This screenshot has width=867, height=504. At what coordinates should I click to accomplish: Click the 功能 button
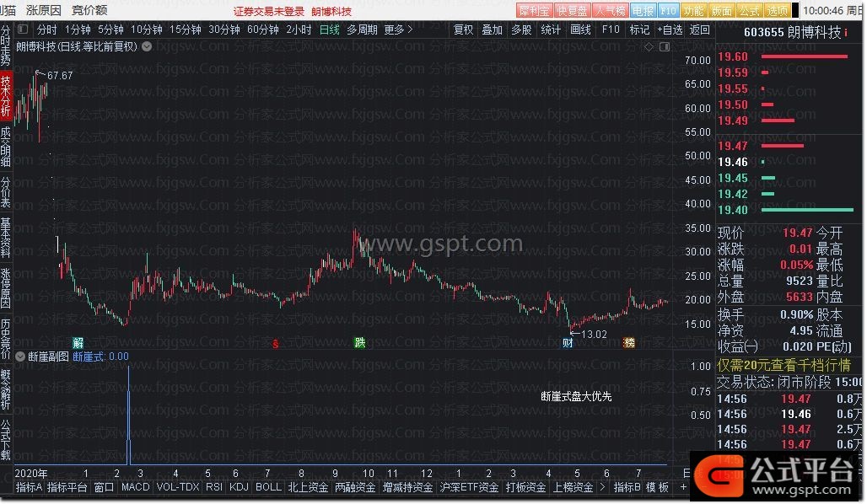coord(693,10)
